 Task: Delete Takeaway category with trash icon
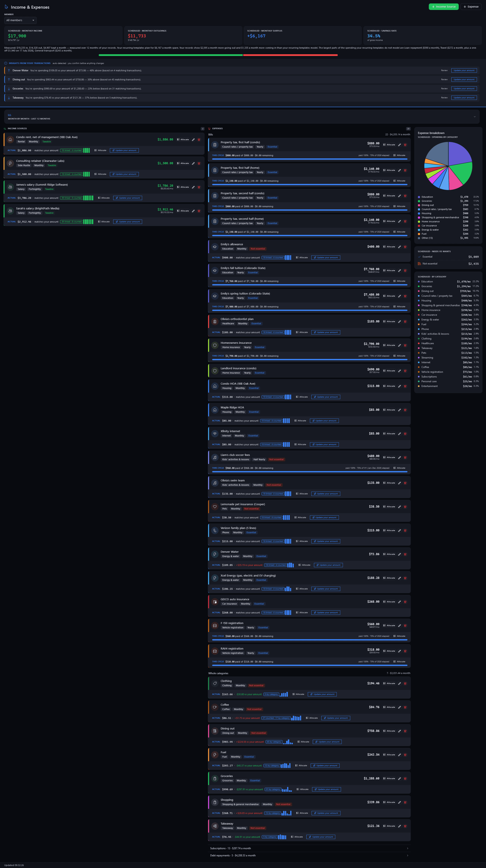tap(405, 826)
